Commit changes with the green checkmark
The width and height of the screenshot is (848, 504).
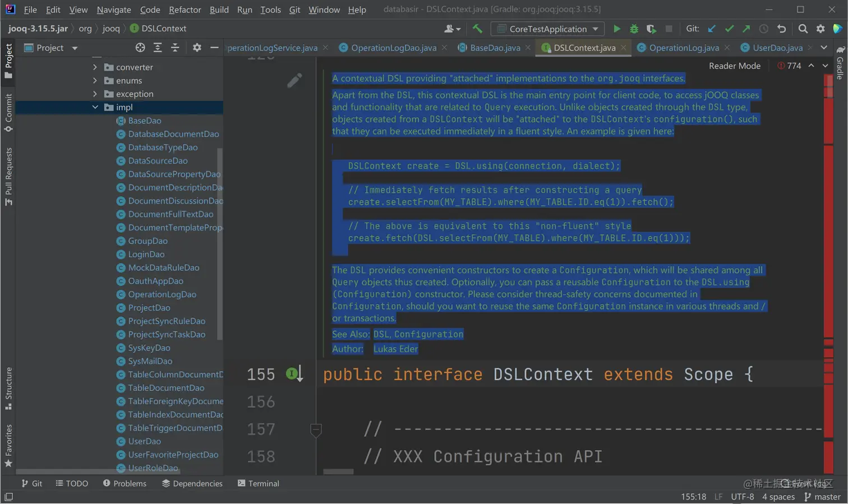coord(729,29)
